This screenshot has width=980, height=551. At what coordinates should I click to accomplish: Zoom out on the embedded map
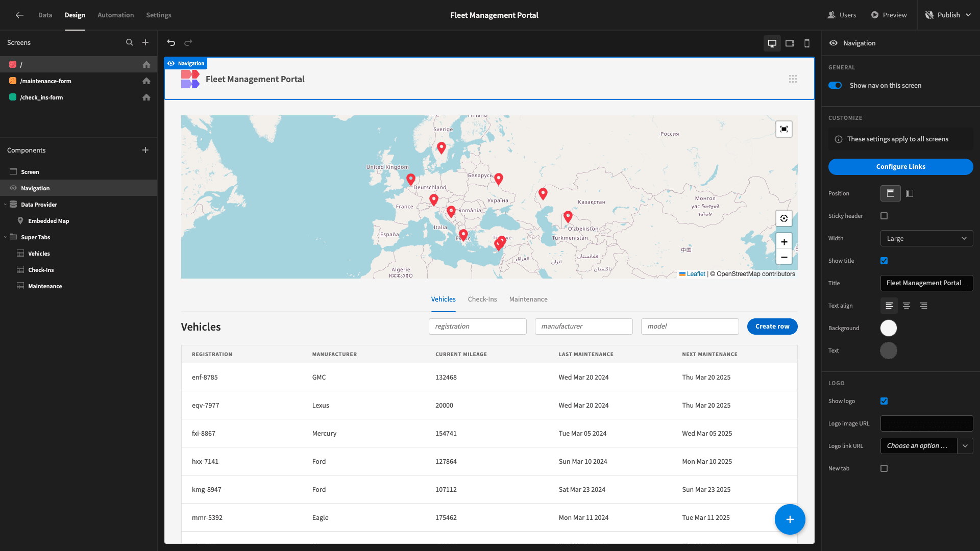[784, 257]
